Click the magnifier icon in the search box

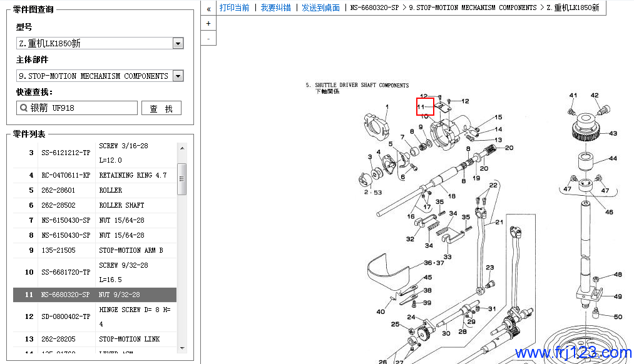pyautogui.click(x=24, y=108)
